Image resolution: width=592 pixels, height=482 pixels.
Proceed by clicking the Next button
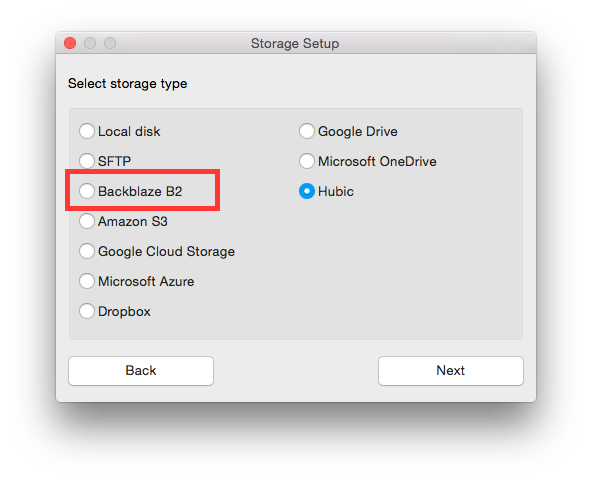pyautogui.click(x=451, y=371)
